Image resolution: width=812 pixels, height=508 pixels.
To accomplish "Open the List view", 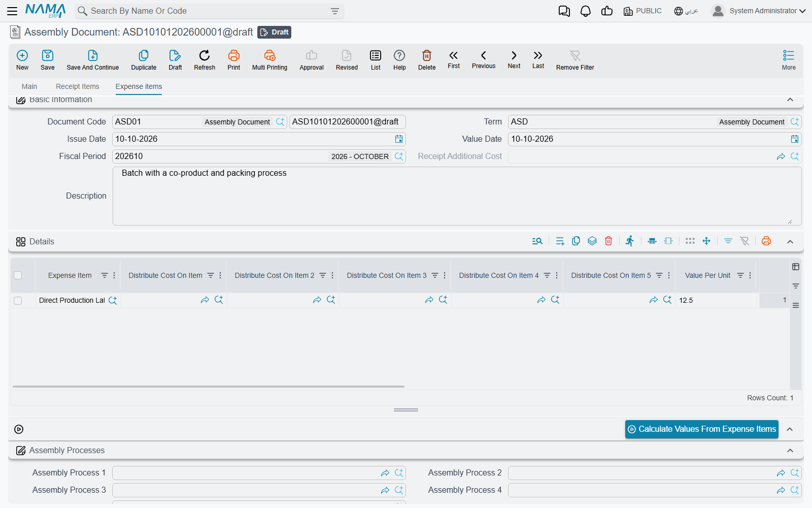I will [x=376, y=60].
